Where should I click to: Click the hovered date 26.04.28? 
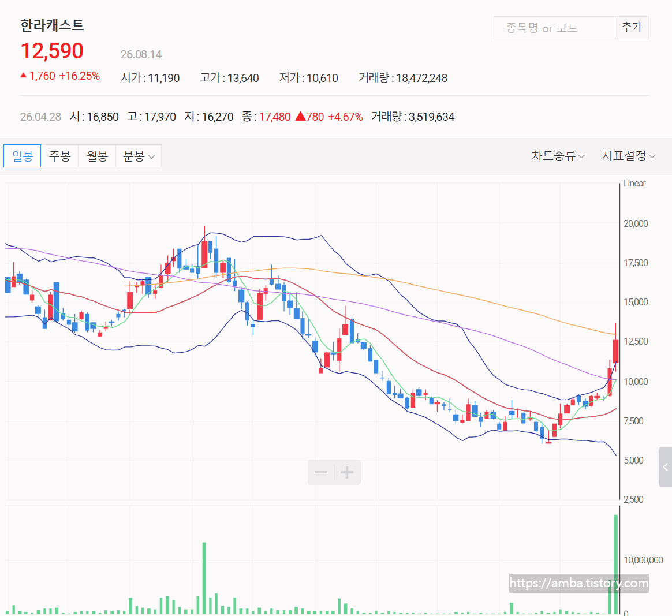tap(41, 117)
